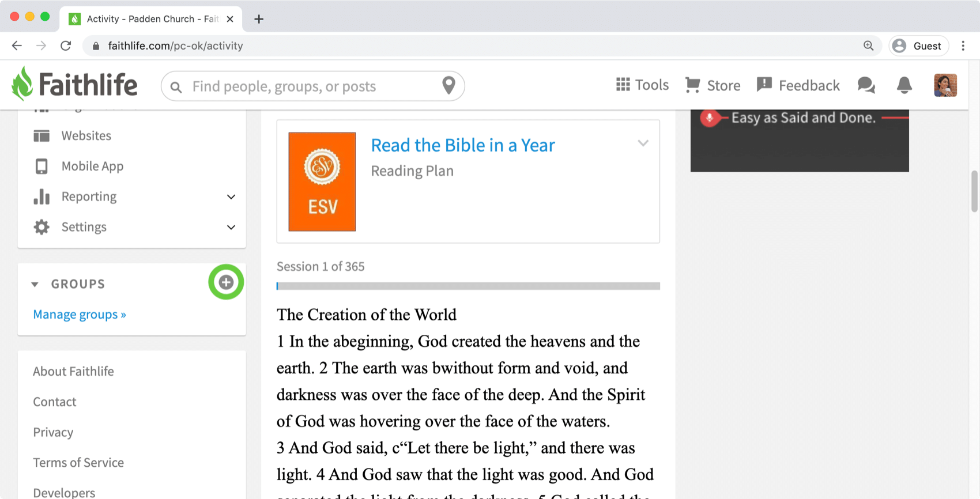Click the Feedback label in header
The image size is (980, 499).
coord(809,85)
